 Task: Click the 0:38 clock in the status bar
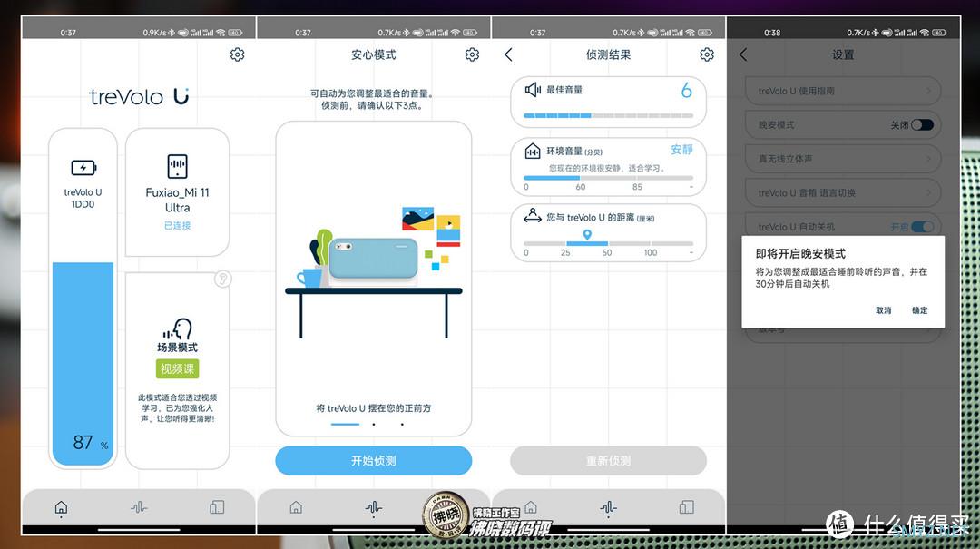point(772,33)
